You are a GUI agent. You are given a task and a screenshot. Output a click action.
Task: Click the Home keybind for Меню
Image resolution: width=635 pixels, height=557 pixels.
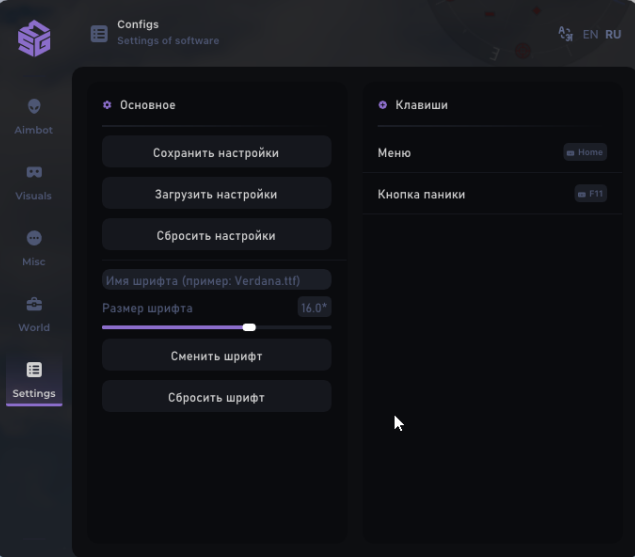(x=585, y=153)
